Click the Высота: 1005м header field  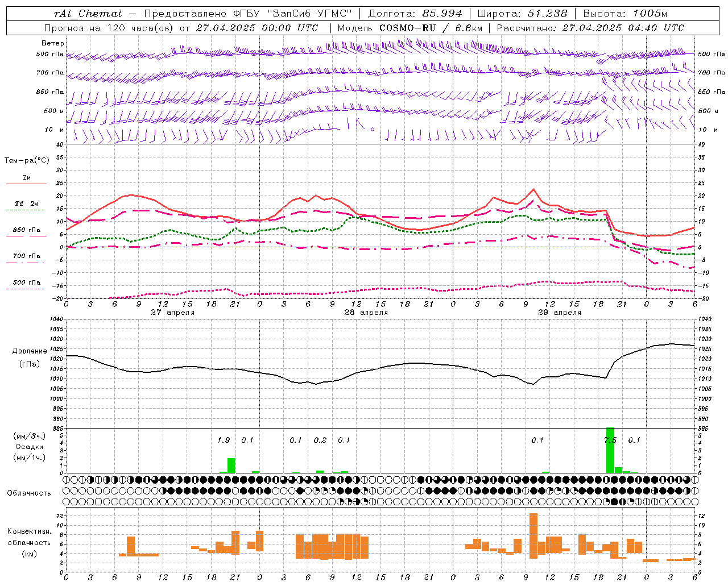(625, 14)
